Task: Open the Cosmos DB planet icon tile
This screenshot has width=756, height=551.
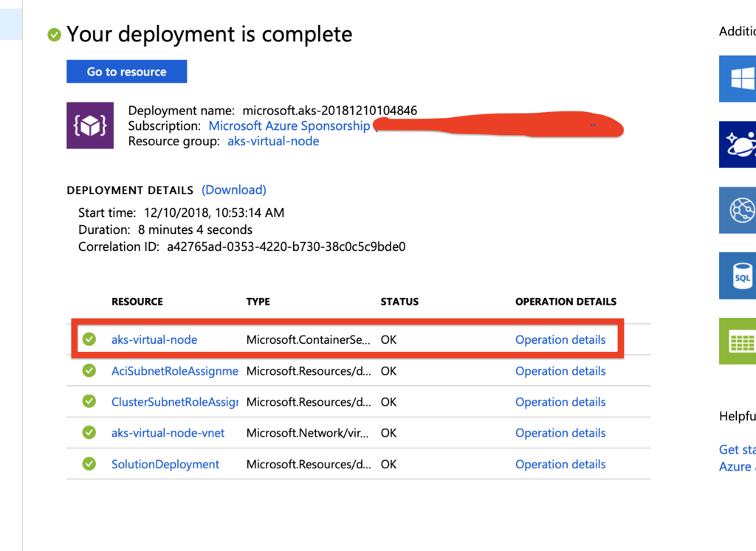Action: (x=738, y=145)
